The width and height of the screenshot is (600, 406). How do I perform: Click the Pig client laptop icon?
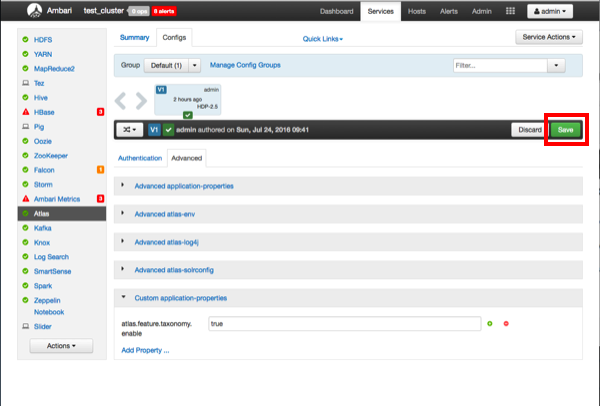click(26, 127)
